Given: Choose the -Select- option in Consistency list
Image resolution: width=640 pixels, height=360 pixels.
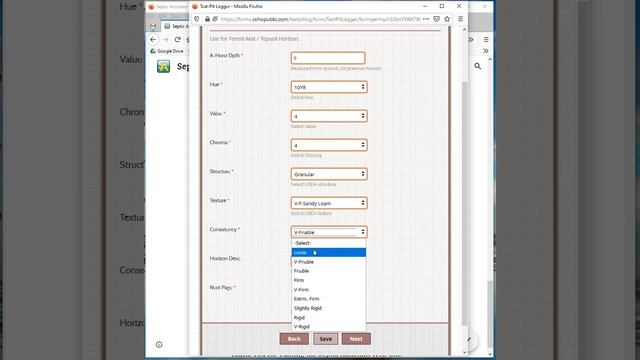Looking at the screenshot, I should coord(329,243).
